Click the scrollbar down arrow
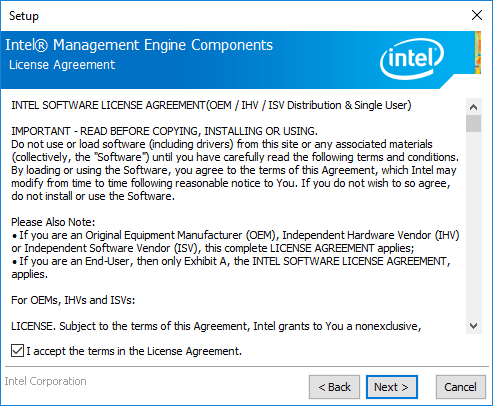This screenshot has height=406, width=493. (x=474, y=326)
